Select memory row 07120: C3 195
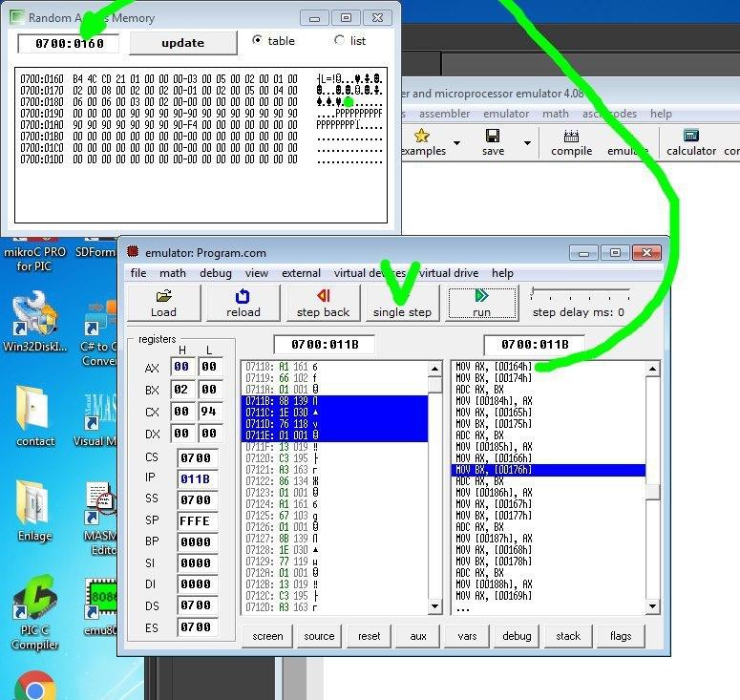The width and height of the screenshot is (740, 700). tap(334, 458)
